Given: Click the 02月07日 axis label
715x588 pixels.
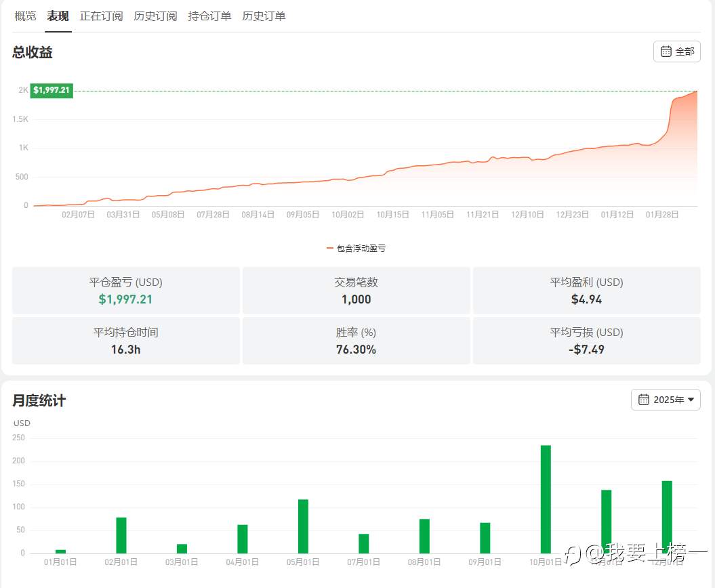Looking at the screenshot, I should [77, 214].
